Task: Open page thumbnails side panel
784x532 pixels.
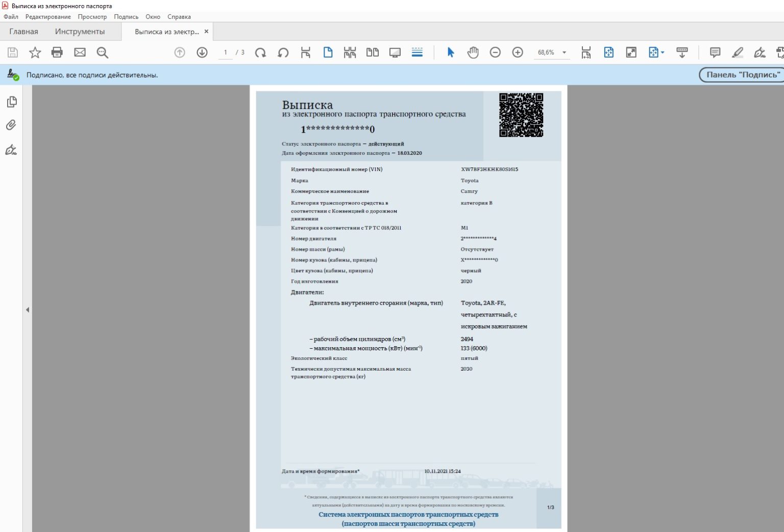Action: (x=11, y=102)
